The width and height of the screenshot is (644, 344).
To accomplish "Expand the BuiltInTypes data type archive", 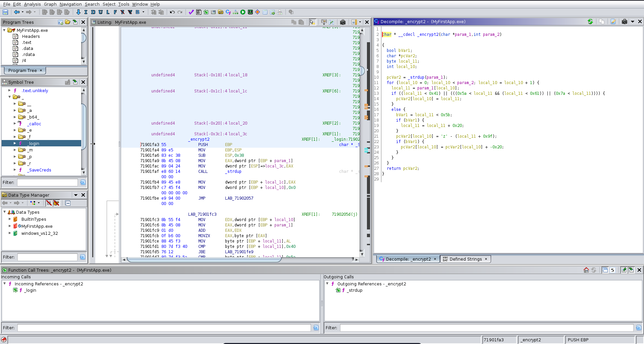I will point(10,219).
